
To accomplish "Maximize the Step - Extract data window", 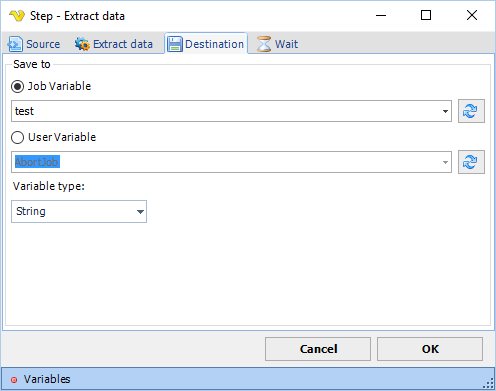I will coord(426,15).
